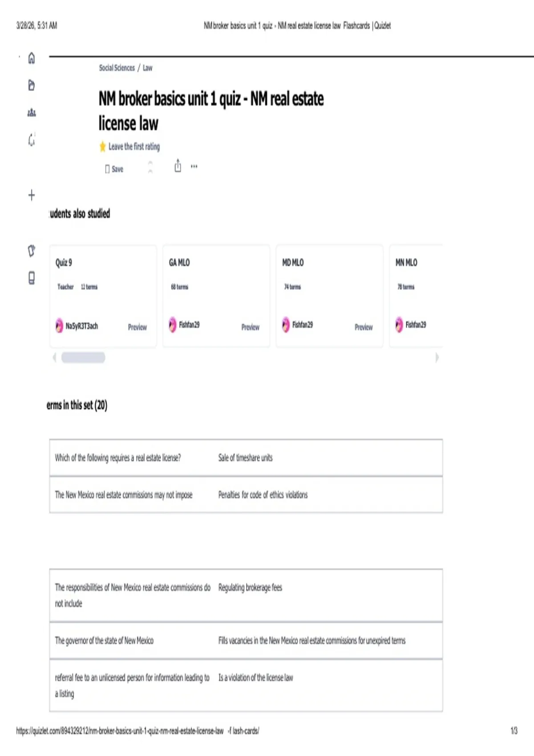Preview the Quiz 9 study set
Screen dimensions: 534x756
pos(138,327)
